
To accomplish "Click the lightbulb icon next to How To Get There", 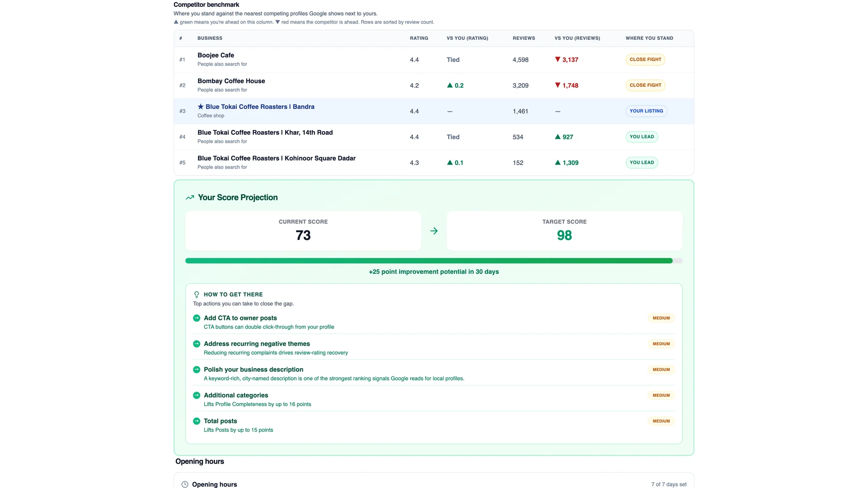I will pos(197,295).
